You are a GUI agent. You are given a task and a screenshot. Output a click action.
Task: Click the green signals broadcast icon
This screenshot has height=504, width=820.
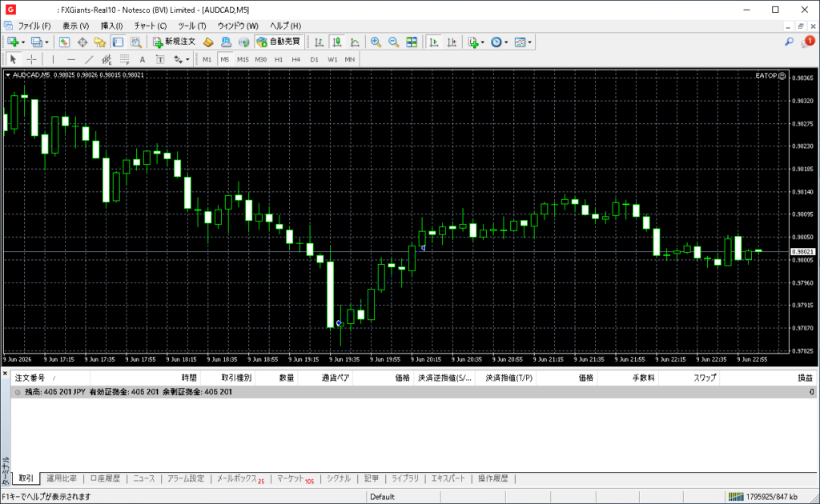[243, 42]
